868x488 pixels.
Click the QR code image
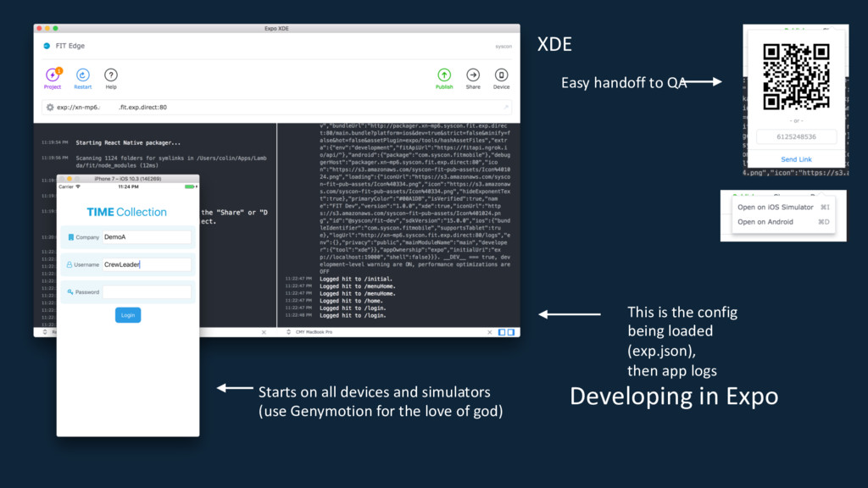pos(796,77)
